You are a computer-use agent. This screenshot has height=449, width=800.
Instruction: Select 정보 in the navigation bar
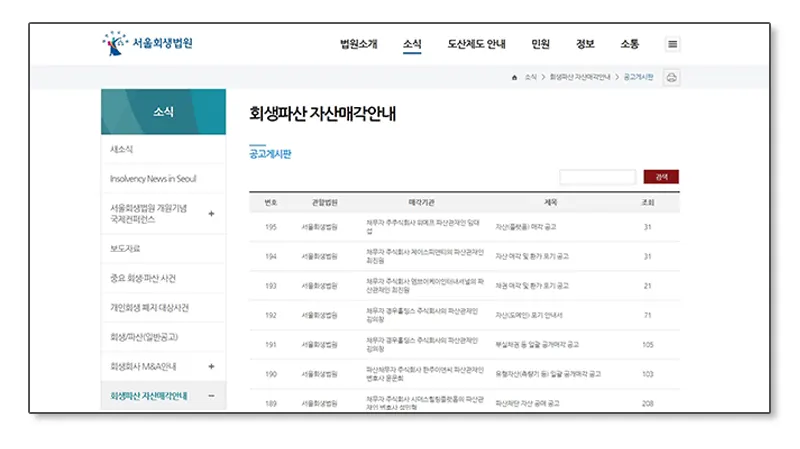[x=585, y=44]
